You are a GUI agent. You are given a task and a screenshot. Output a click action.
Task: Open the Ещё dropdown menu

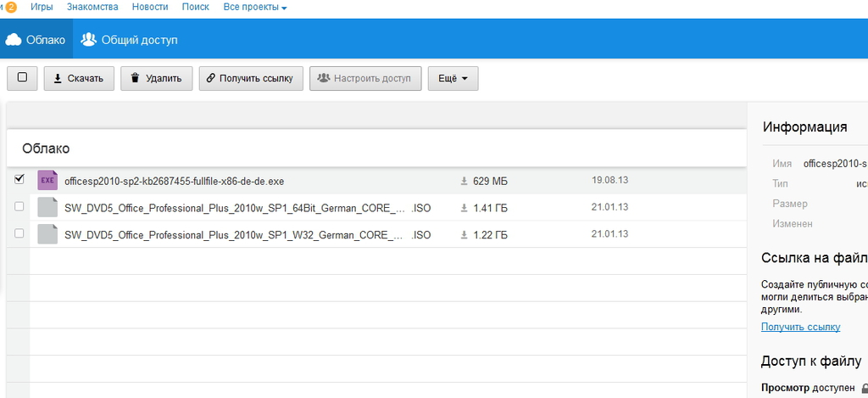point(453,78)
